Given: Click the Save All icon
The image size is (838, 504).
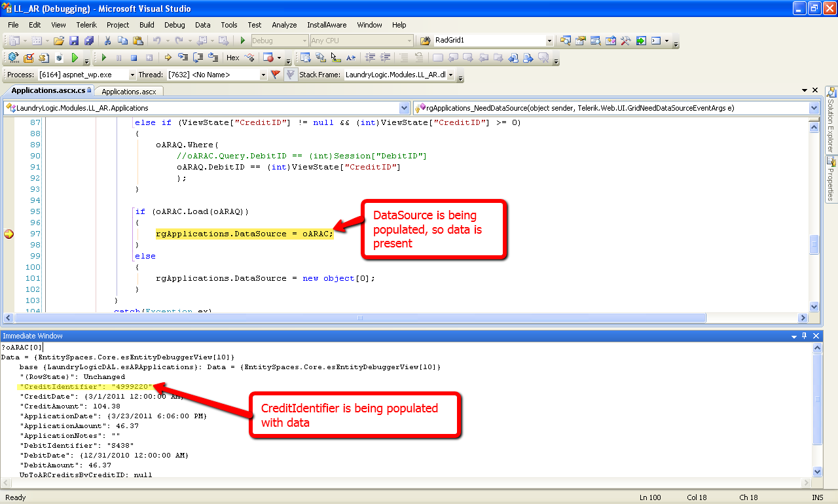Looking at the screenshot, I should tap(88, 41).
